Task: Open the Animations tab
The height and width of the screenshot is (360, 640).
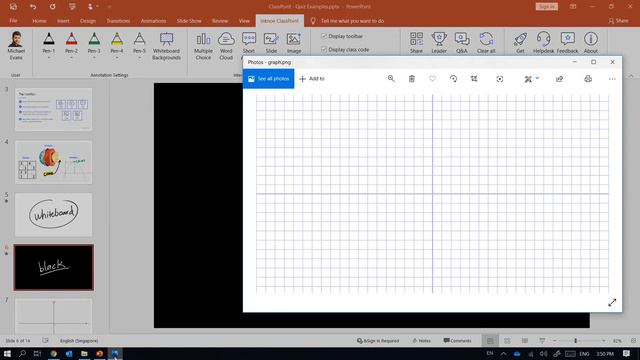Action: 153,21
